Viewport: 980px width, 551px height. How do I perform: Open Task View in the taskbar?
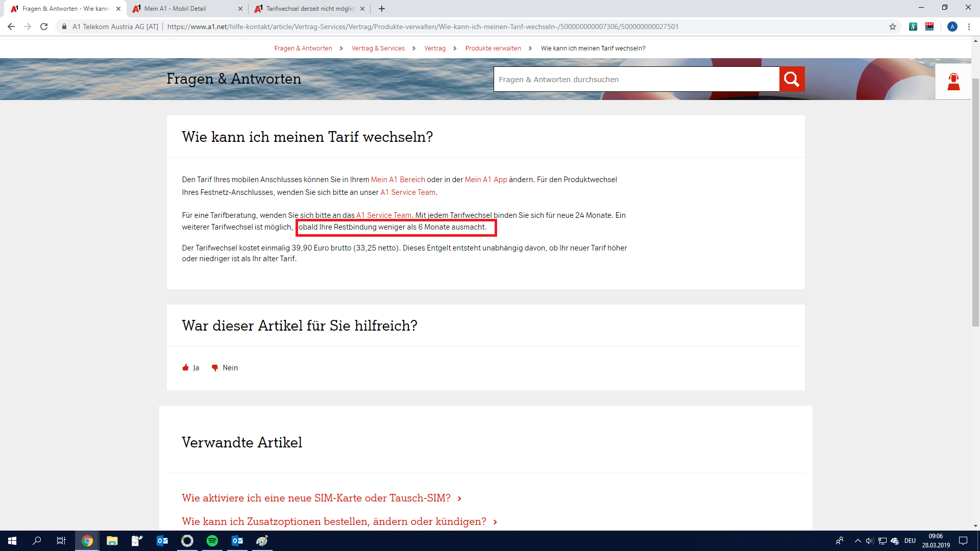[x=61, y=541]
